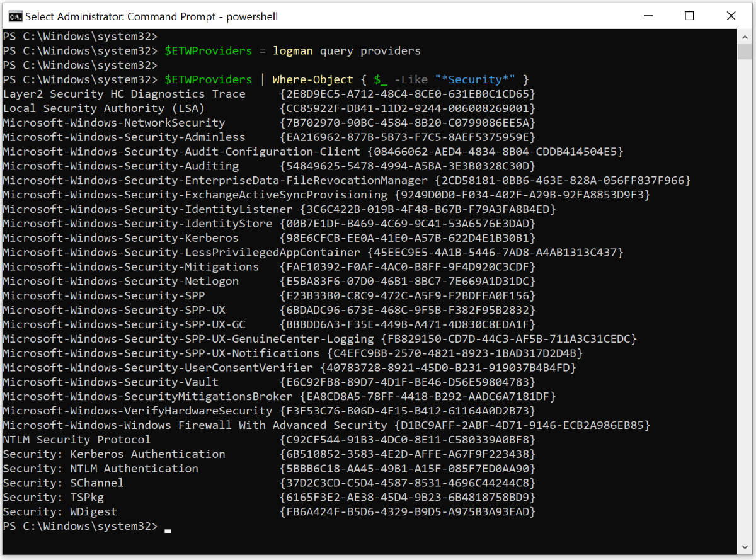The image size is (756, 560).
Task: Click GUID {D1BC9AFF-2ABF-4D71-9146-ECB2A986EB85}
Action: 522,425
